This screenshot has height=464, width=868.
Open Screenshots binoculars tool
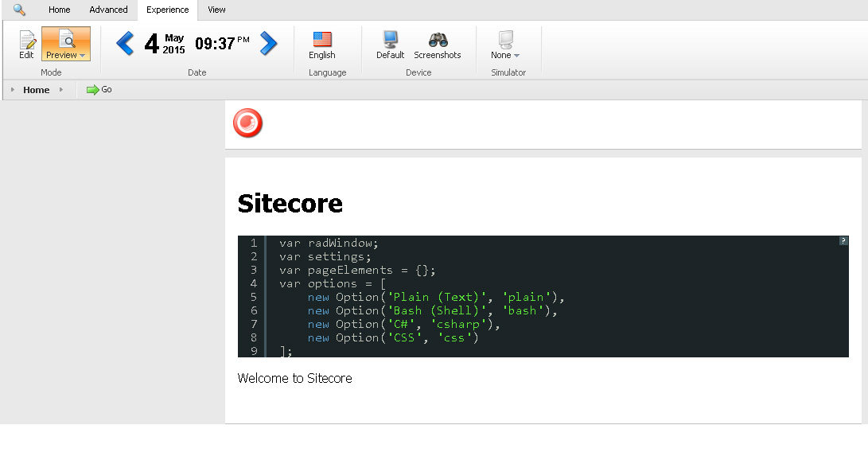(x=438, y=45)
